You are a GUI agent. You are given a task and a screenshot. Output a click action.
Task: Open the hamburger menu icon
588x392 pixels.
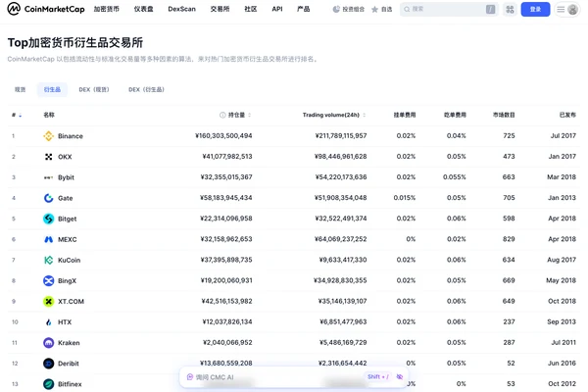[561, 10]
